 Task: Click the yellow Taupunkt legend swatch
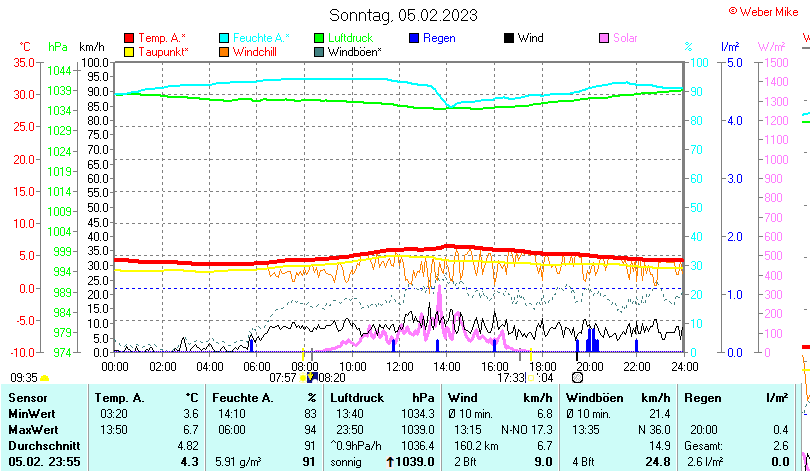(129, 51)
